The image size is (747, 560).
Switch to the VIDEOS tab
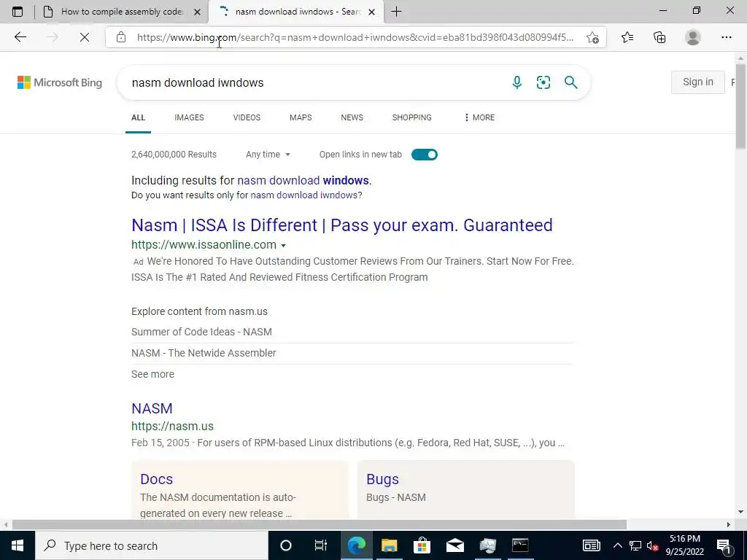pyautogui.click(x=247, y=117)
